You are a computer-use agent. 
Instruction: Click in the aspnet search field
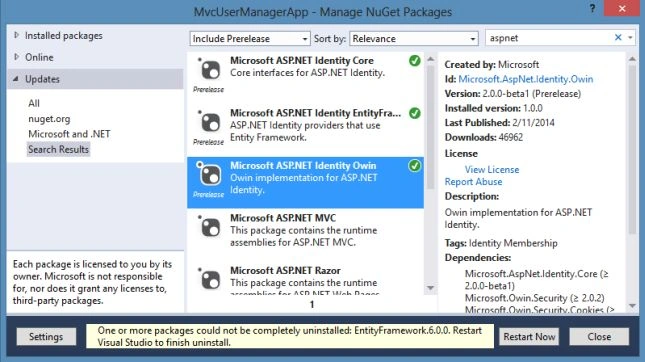(549, 38)
